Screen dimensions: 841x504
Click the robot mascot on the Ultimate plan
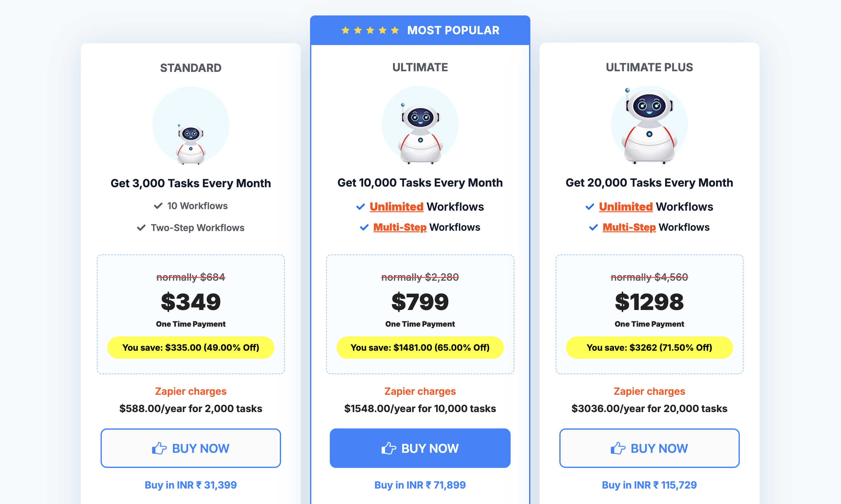coord(420,132)
